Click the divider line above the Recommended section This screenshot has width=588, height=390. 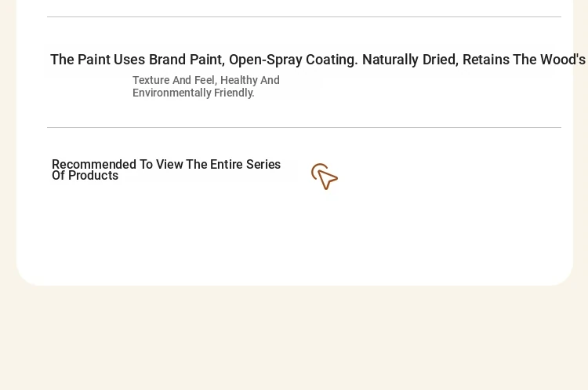[304, 128]
